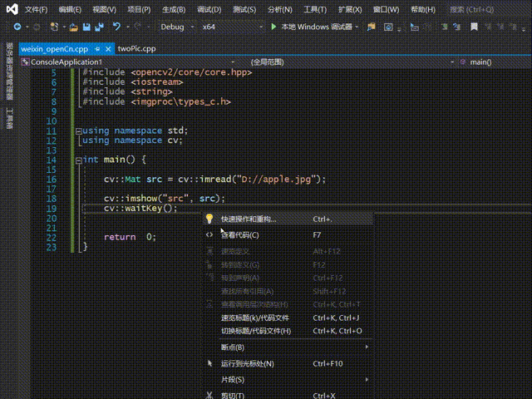
Task: Choose 切换标题/代码文件(H) in context menu
Action: tap(256, 331)
